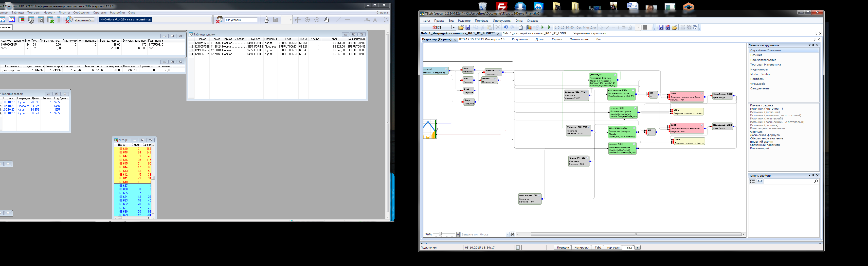Switch to the Оптимизация tab
Image resolution: width=868 pixels, height=266 pixels.
point(579,39)
